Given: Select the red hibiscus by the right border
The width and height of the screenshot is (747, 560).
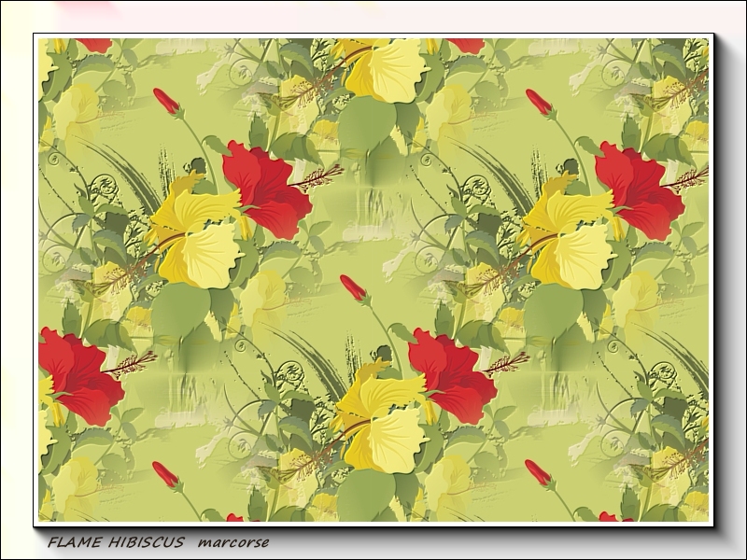Looking at the screenshot, I should 640,190.
